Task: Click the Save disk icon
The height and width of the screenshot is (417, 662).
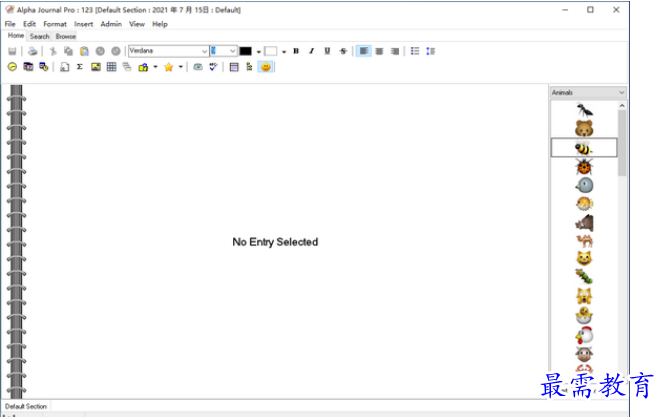Action: [x=12, y=51]
